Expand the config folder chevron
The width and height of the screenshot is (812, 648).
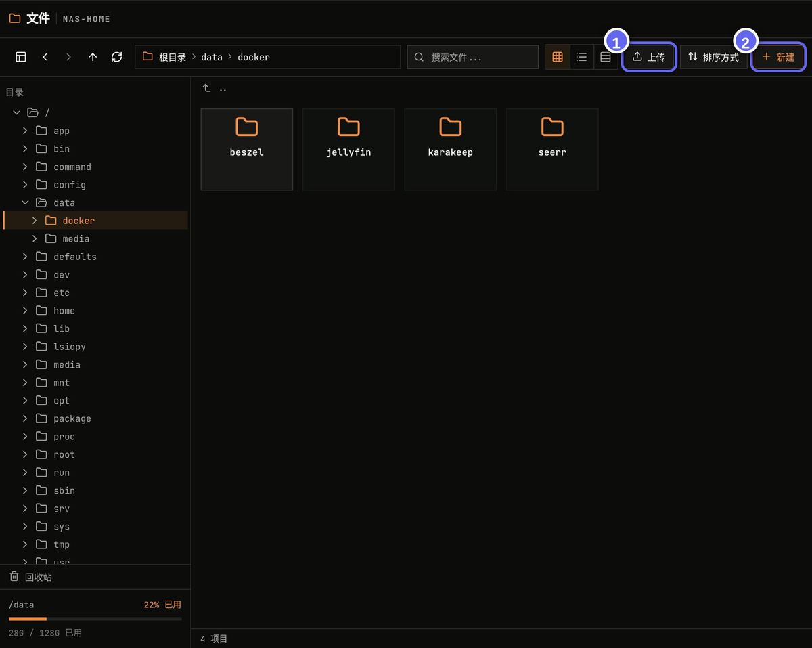25,184
